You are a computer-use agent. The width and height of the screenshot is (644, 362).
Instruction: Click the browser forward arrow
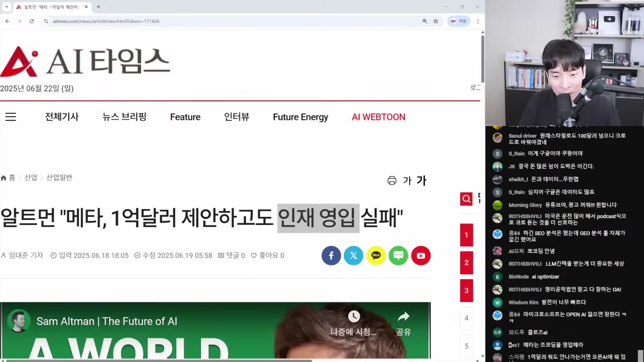(19, 21)
